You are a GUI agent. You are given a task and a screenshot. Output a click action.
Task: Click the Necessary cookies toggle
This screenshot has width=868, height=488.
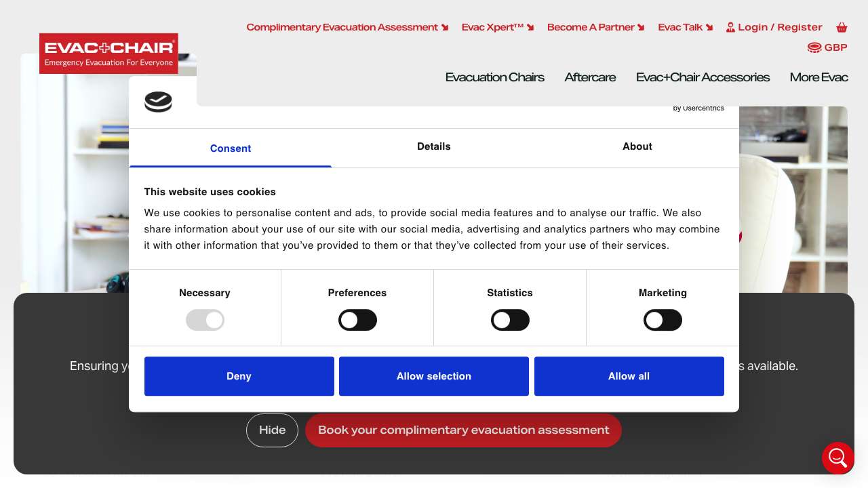[x=205, y=320]
